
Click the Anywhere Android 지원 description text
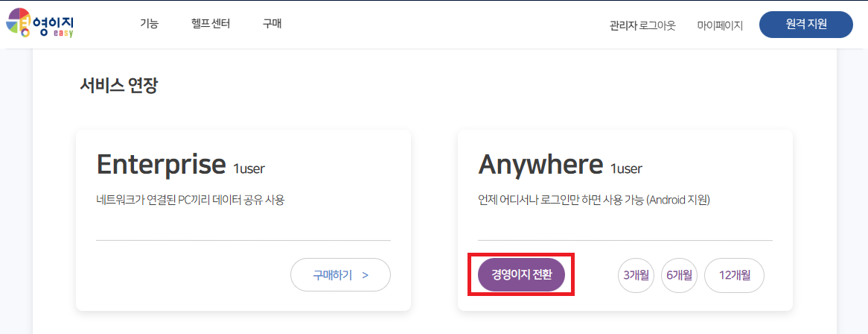(594, 200)
